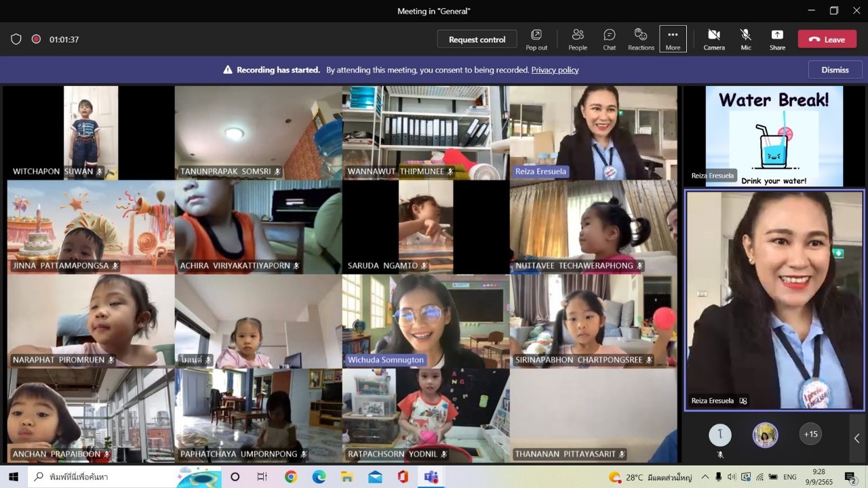Viewport: 868px width, 488px height.
Task: Click muted mic icon next to ANCHAN PRAPAIBOON
Action: 106,454
